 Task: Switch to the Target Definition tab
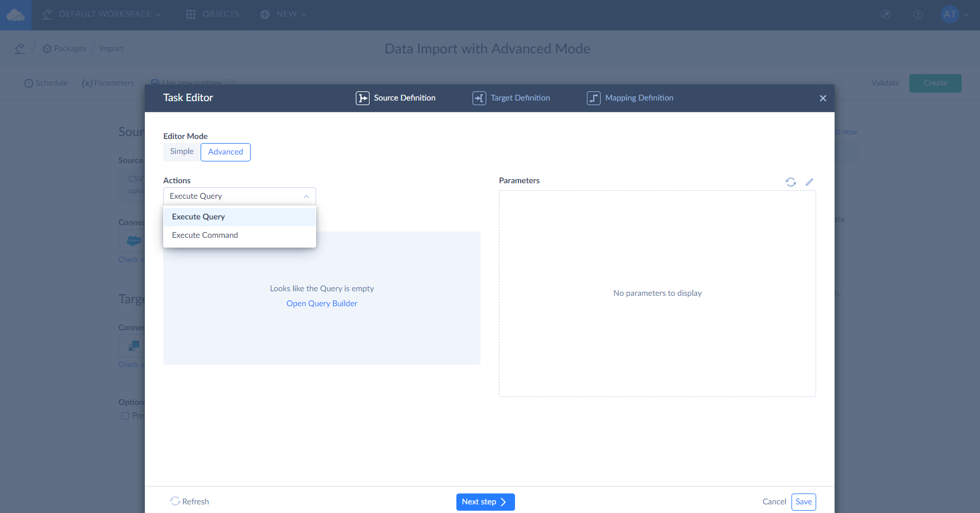tap(512, 98)
